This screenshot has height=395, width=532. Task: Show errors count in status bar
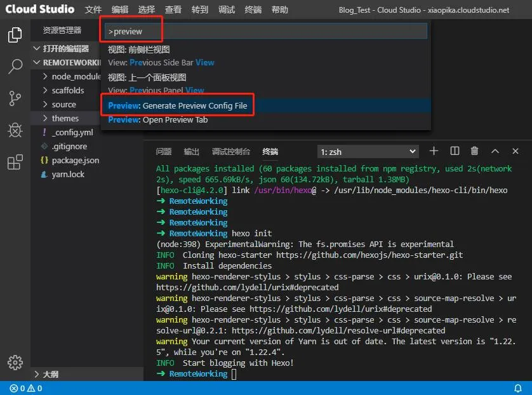point(17,388)
